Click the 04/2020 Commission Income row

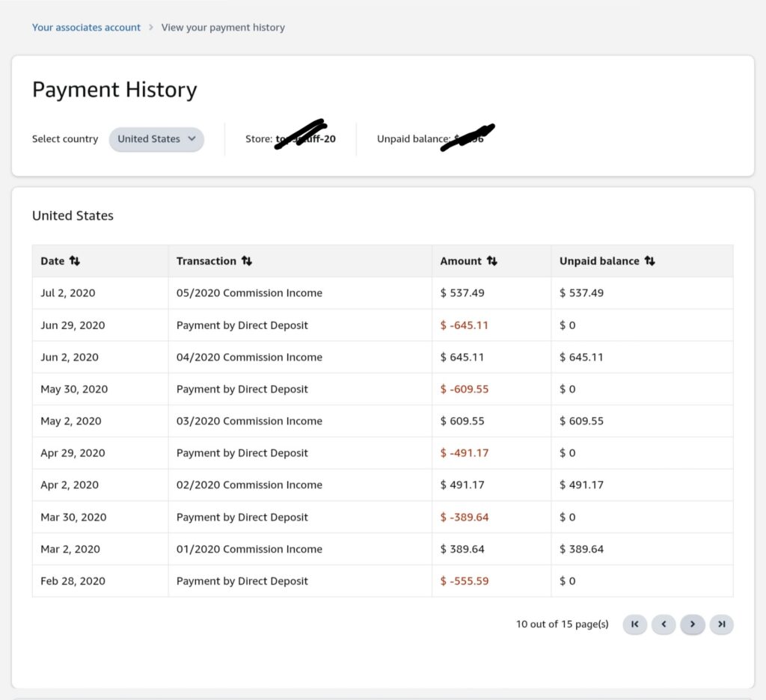(x=249, y=357)
